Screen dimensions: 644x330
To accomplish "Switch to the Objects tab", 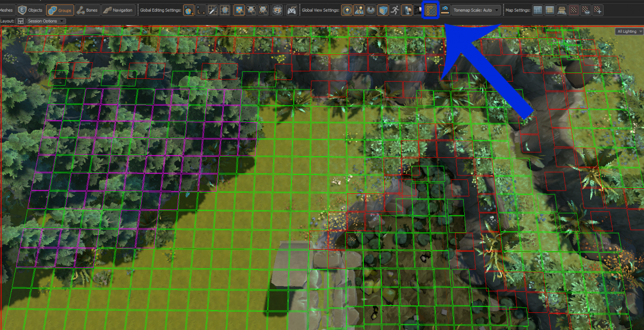I will (x=31, y=10).
